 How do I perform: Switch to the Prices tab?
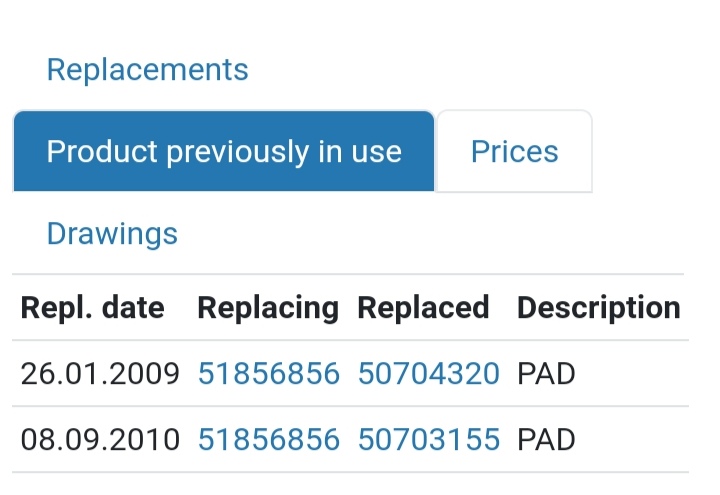[x=514, y=151]
